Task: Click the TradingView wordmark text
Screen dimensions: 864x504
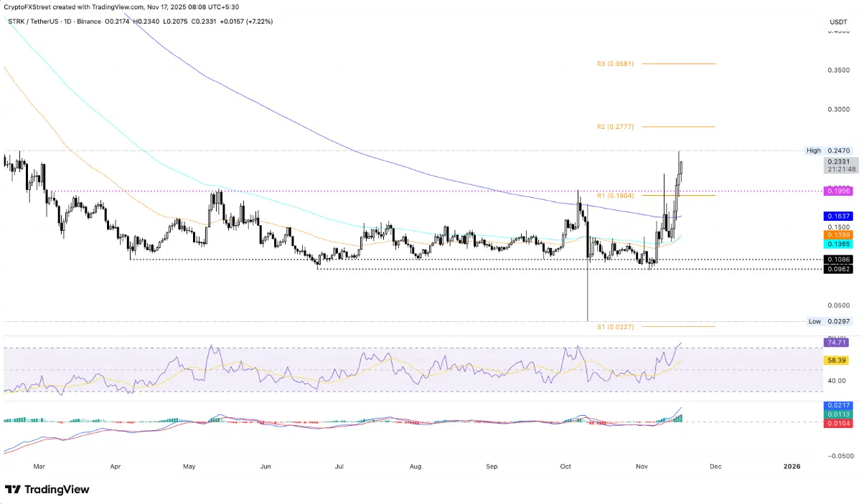Action: pyautogui.click(x=57, y=490)
